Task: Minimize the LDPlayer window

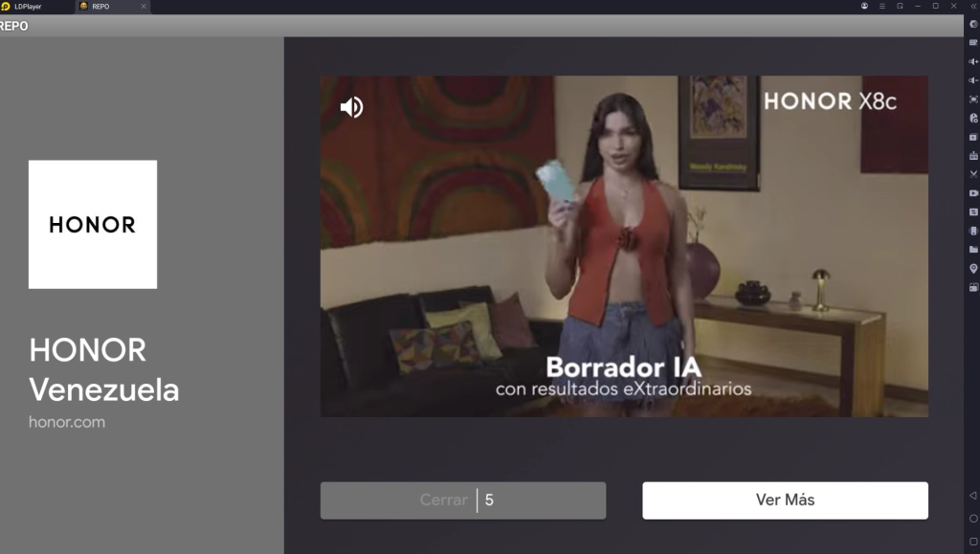Action: [918, 6]
